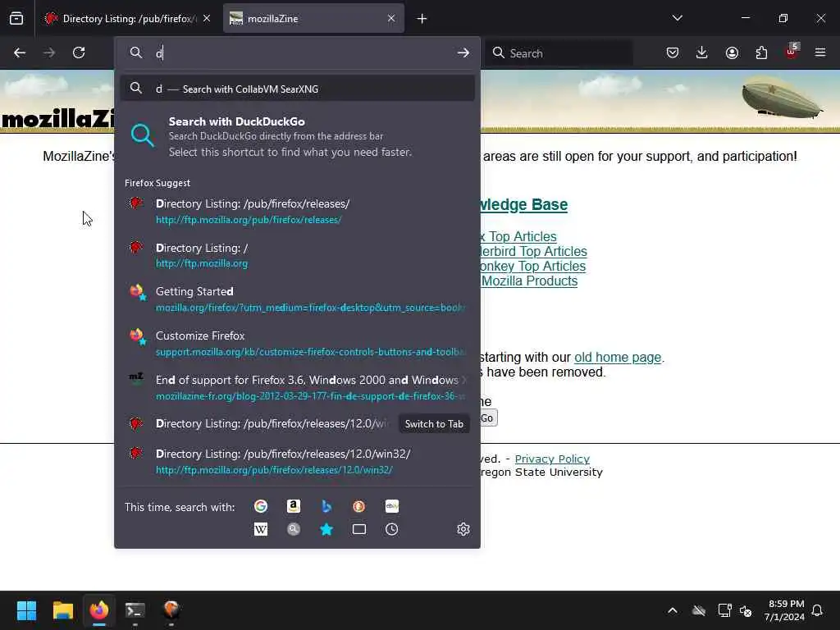The width and height of the screenshot is (840, 630).
Task: Open the clock showing 8:59 PM
Action: coord(784,610)
